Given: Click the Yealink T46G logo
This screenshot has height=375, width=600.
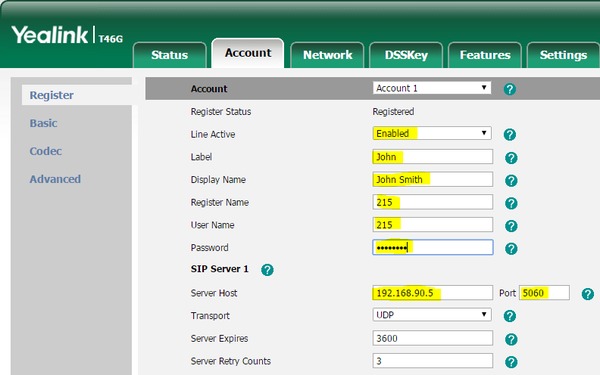Looking at the screenshot, I should pyautogui.click(x=67, y=35).
